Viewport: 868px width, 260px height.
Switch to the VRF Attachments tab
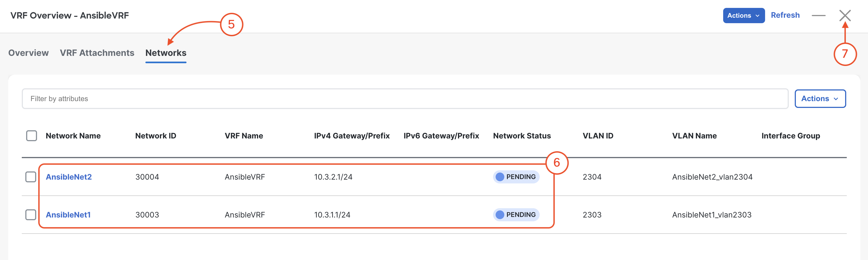(x=97, y=53)
